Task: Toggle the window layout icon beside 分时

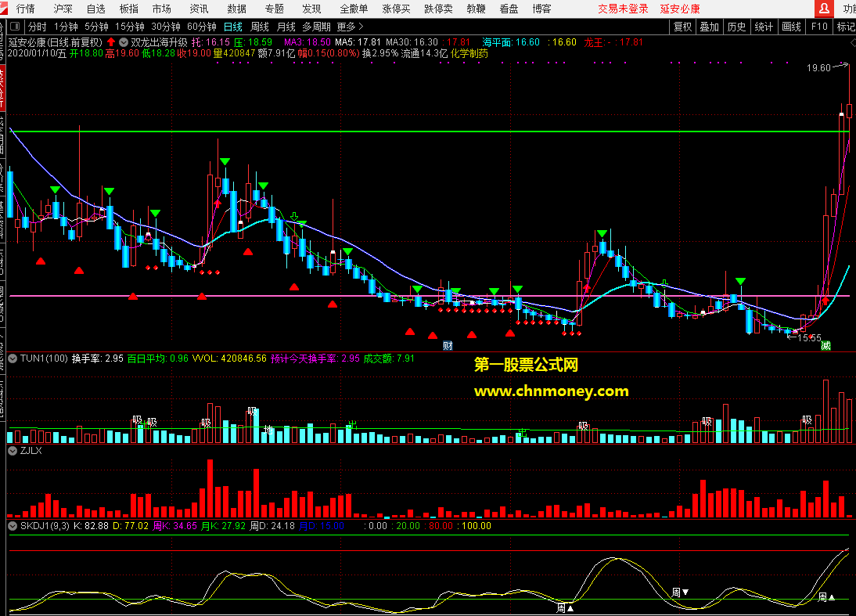Action: click(16, 26)
